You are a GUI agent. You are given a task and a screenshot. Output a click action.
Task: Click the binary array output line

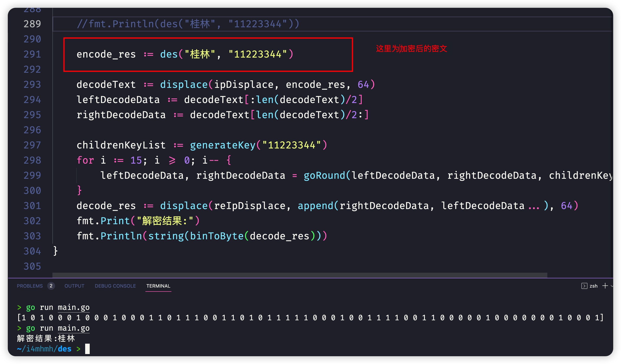310,318
